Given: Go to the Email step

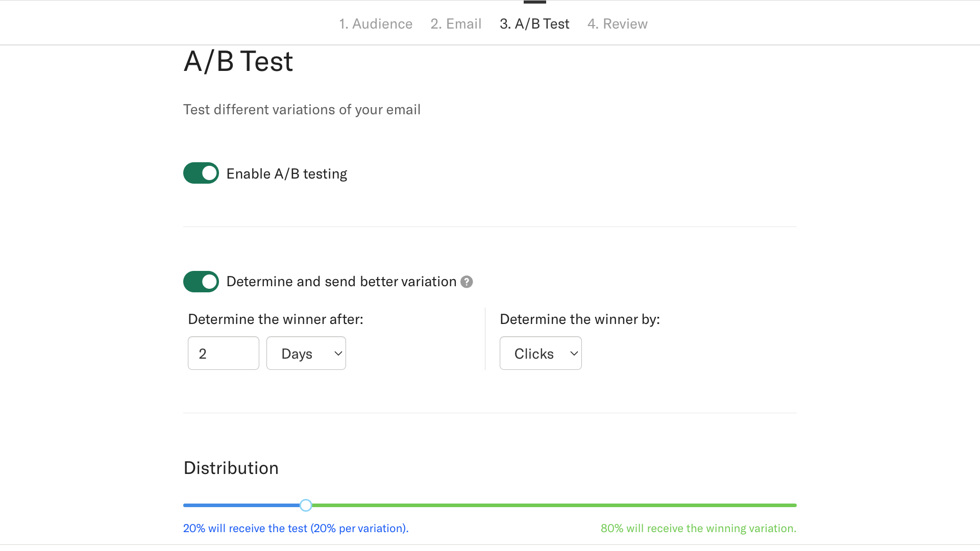Looking at the screenshot, I should pos(455,23).
